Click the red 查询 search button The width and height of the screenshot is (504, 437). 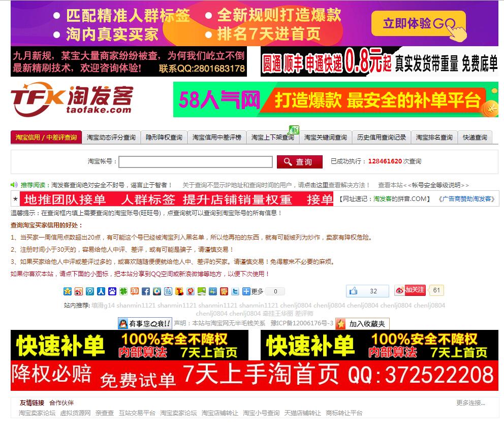click(300, 162)
